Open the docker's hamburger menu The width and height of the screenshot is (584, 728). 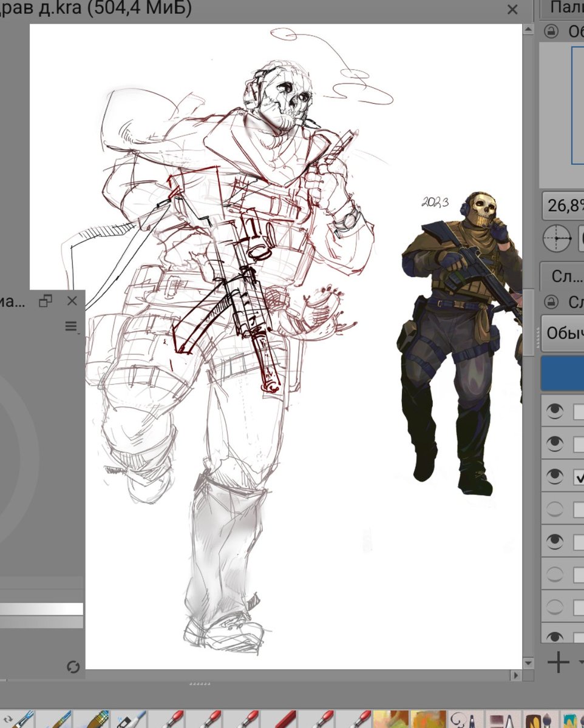tap(71, 327)
